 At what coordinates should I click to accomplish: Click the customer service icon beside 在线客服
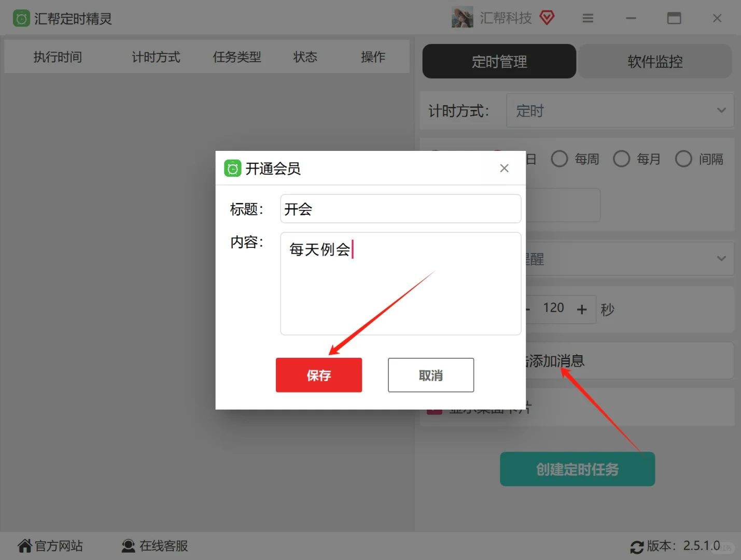click(128, 545)
